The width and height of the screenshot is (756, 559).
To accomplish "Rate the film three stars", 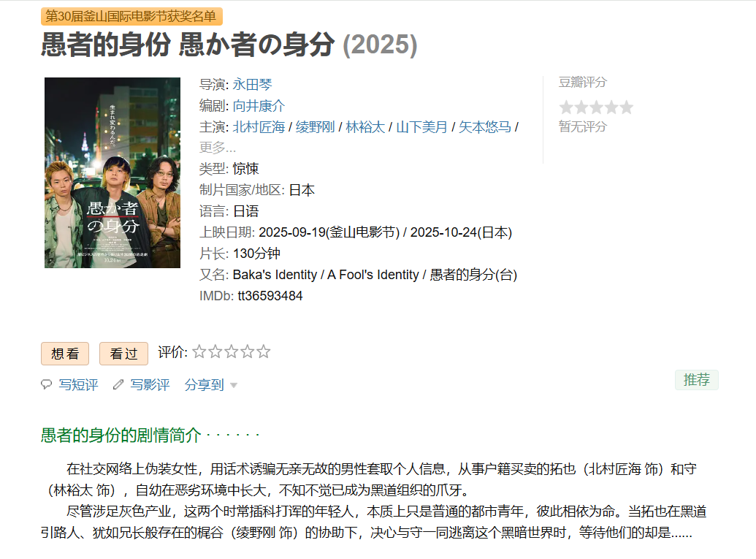I will pyautogui.click(x=232, y=351).
